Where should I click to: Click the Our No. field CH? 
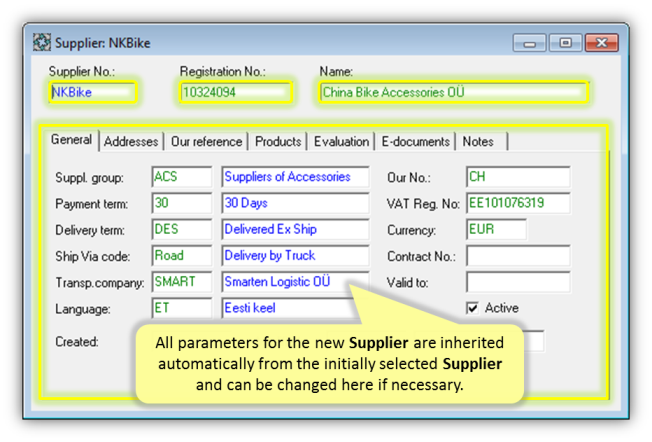(x=518, y=177)
